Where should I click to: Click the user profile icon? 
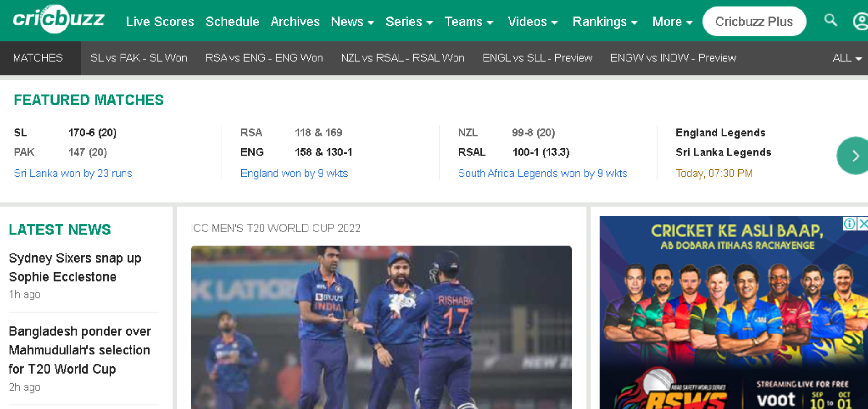(860, 21)
